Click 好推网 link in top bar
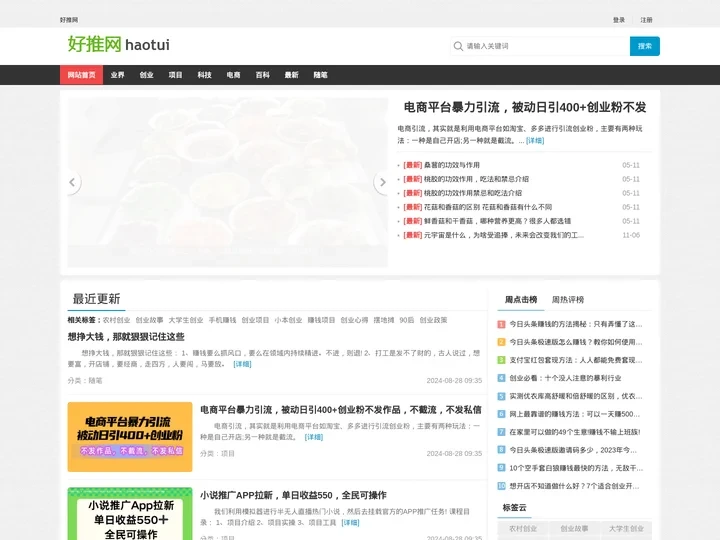 (x=69, y=20)
